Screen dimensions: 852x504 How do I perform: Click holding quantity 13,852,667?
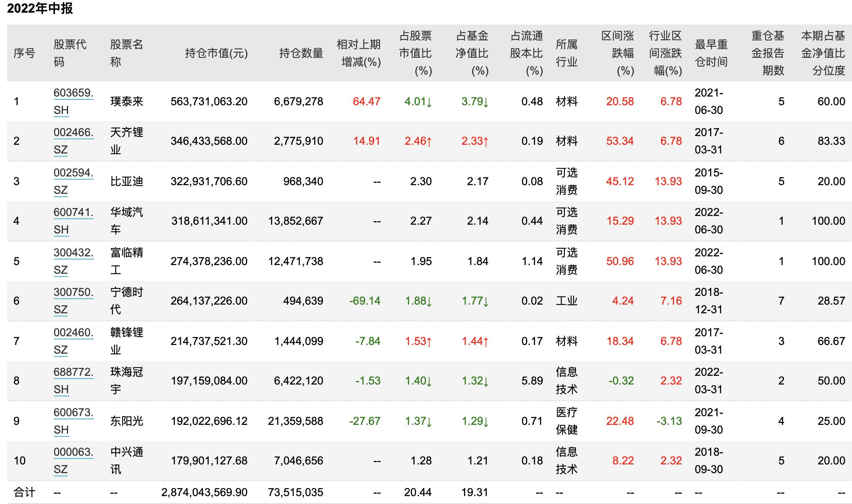pyautogui.click(x=295, y=221)
